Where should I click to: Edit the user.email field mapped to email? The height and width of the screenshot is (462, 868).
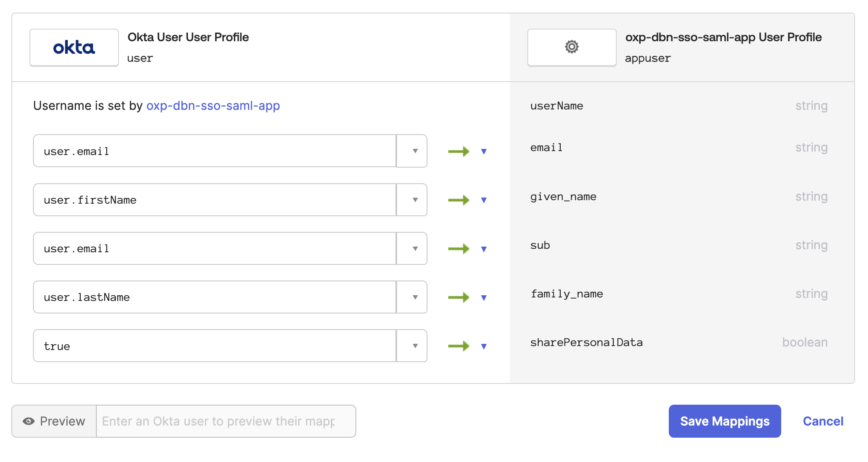coord(215,151)
